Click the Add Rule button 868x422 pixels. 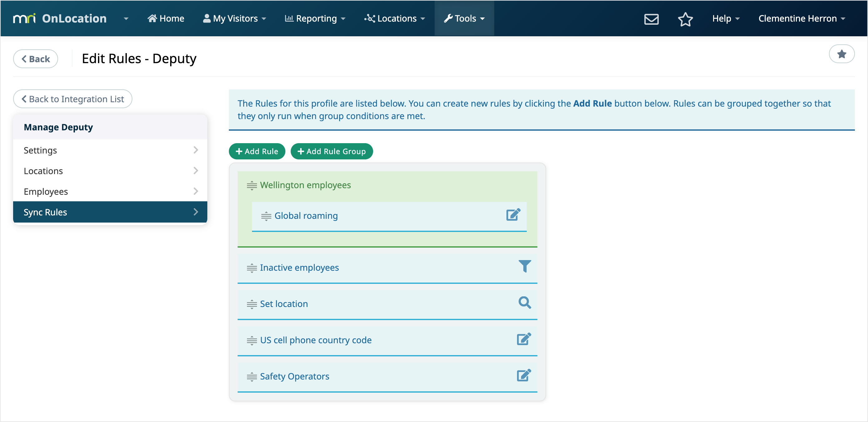[257, 151]
